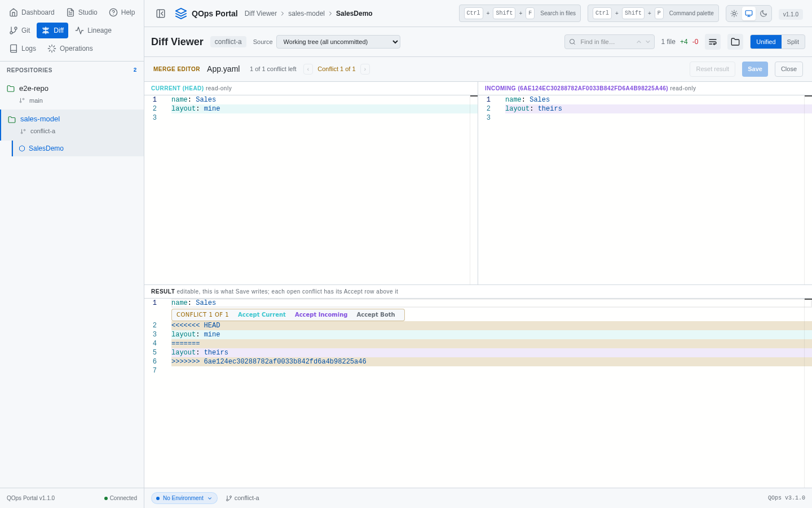Click the Diff Viewer breadcrumb link
Image resolution: width=812 pixels, height=508 pixels.
261,14
